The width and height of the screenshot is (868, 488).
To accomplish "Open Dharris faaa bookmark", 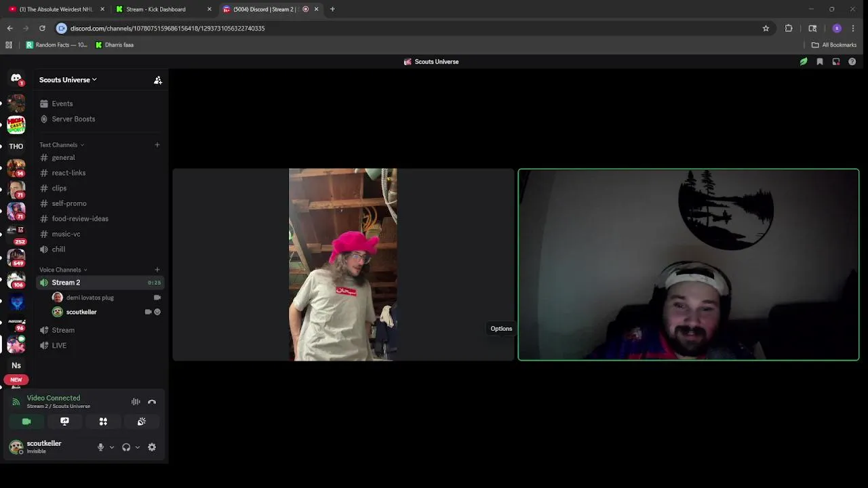I will pos(115,45).
